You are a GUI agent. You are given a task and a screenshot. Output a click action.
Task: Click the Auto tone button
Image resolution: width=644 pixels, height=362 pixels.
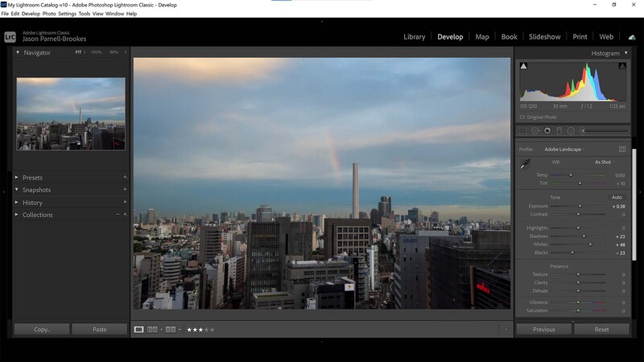(x=617, y=197)
